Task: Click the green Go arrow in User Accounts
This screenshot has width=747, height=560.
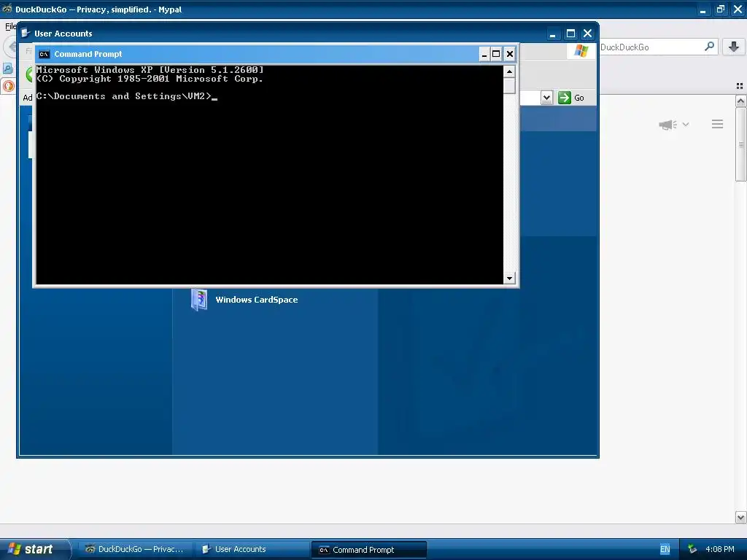Action: [565, 98]
